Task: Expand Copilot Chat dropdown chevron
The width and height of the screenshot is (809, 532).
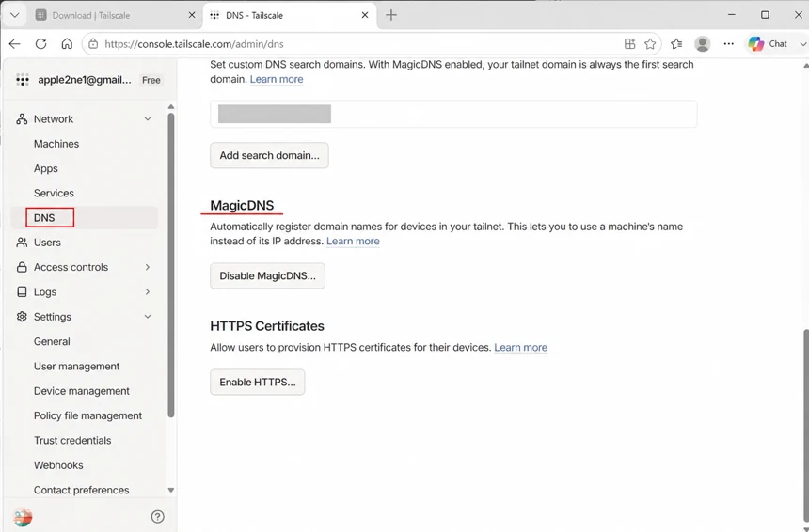Action: [x=802, y=44]
